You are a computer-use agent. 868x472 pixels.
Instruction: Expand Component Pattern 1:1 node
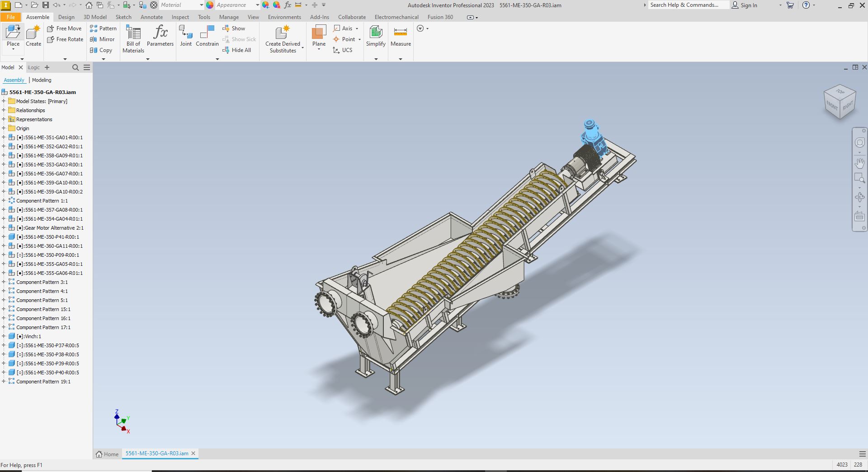pos(4,201)
